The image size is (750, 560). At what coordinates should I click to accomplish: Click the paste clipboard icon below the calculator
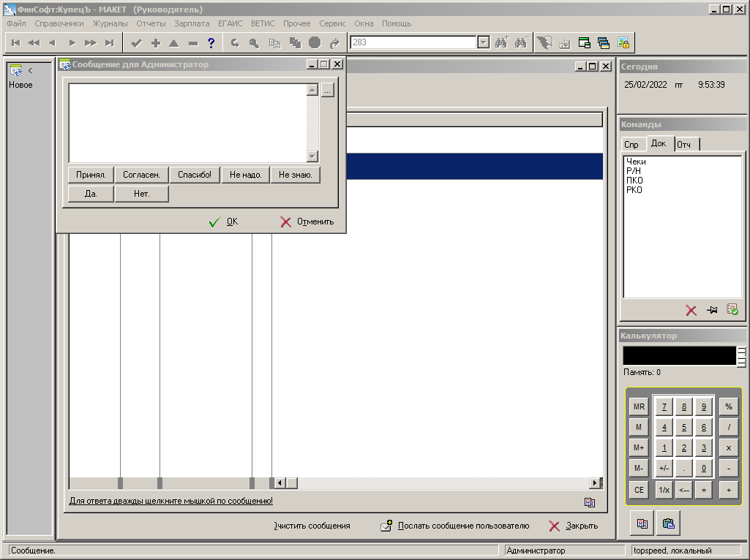pyautogui.click(x=669, y=523)
